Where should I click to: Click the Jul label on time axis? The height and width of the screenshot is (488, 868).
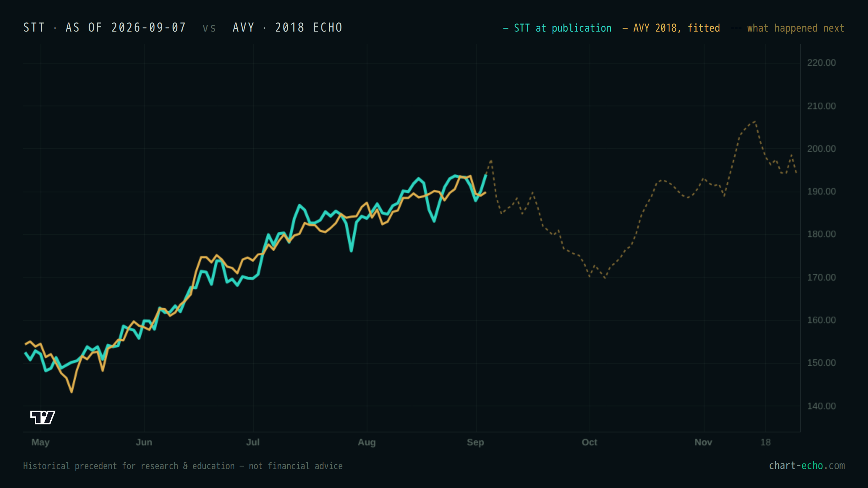click(x=253, y=442)
